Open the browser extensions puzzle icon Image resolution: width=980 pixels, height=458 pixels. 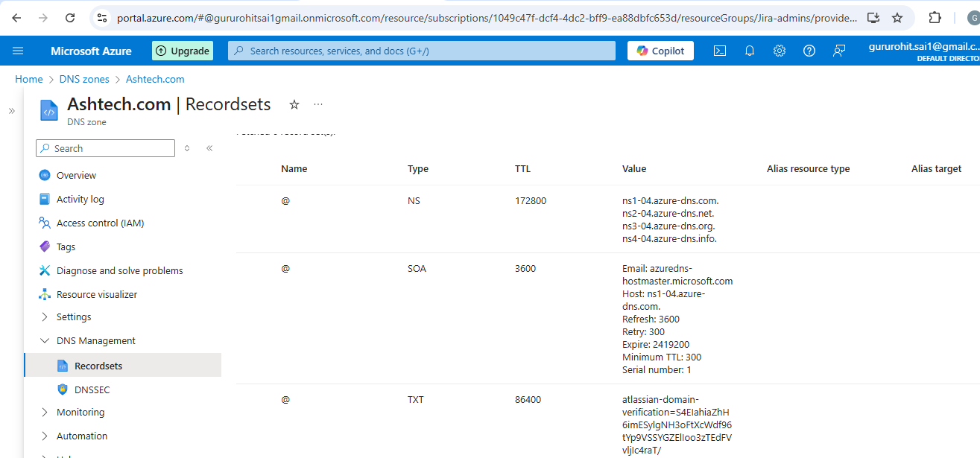[935, 17]
